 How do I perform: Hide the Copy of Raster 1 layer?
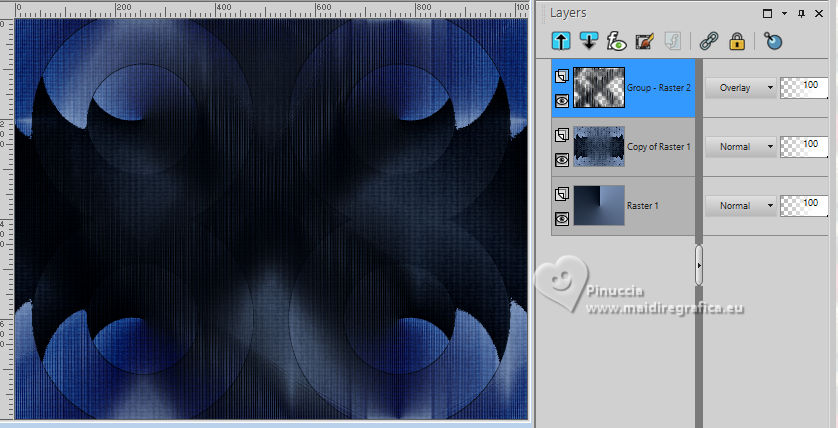561,159
